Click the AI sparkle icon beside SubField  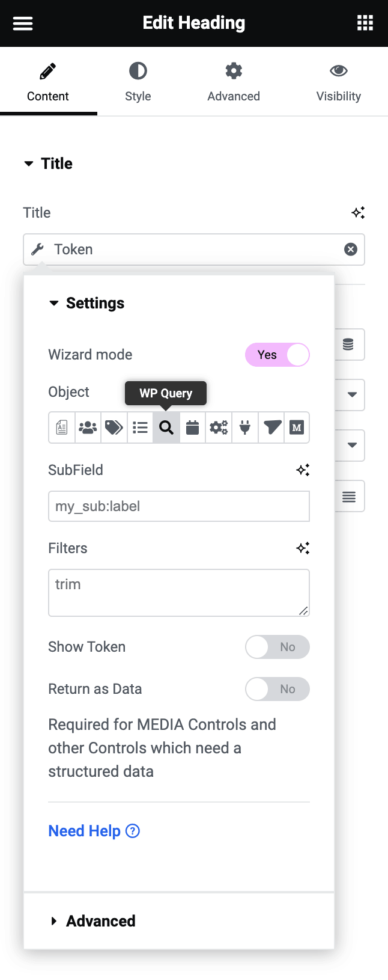303,470
